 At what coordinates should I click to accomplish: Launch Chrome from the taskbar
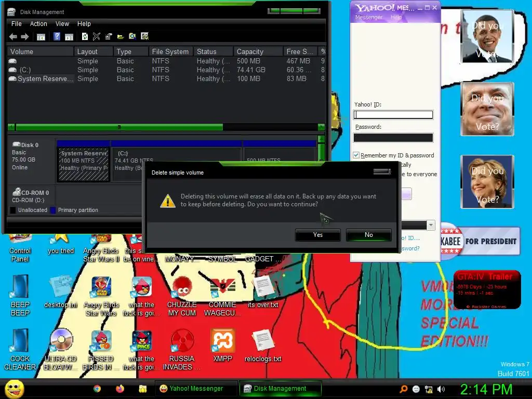pos(97,389)
